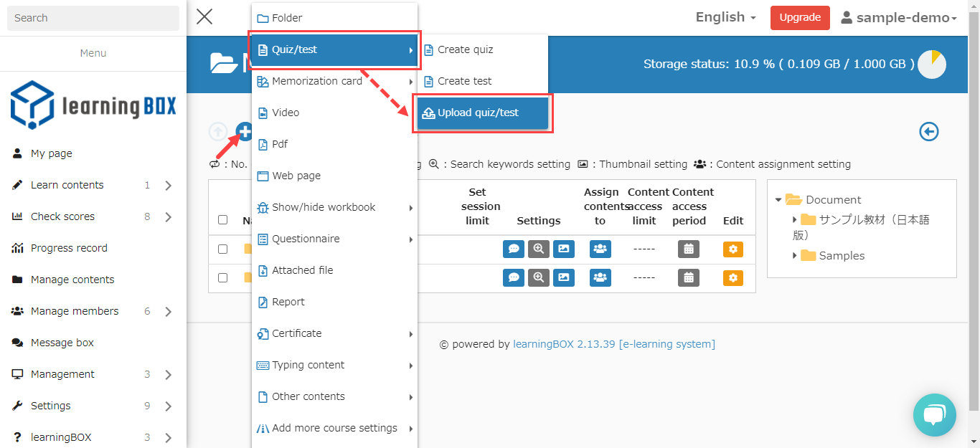Open the live chat bubble widget
The width and height of the screenshot is (980, 448).
(x=934, y=415)
